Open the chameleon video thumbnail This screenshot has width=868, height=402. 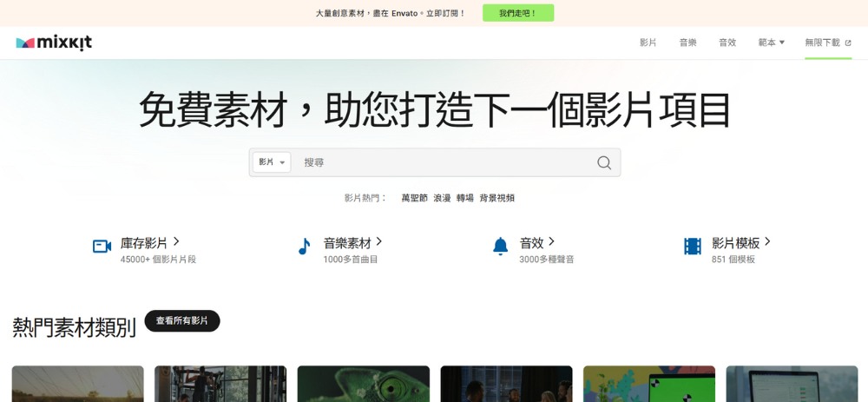click(x=364, y=384)
